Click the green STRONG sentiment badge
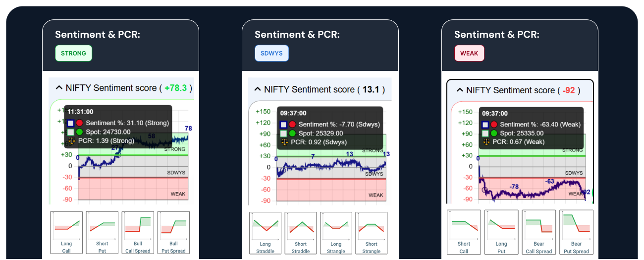Image resolution: width=644 pixels, height=260 pixels. [73, 53]
